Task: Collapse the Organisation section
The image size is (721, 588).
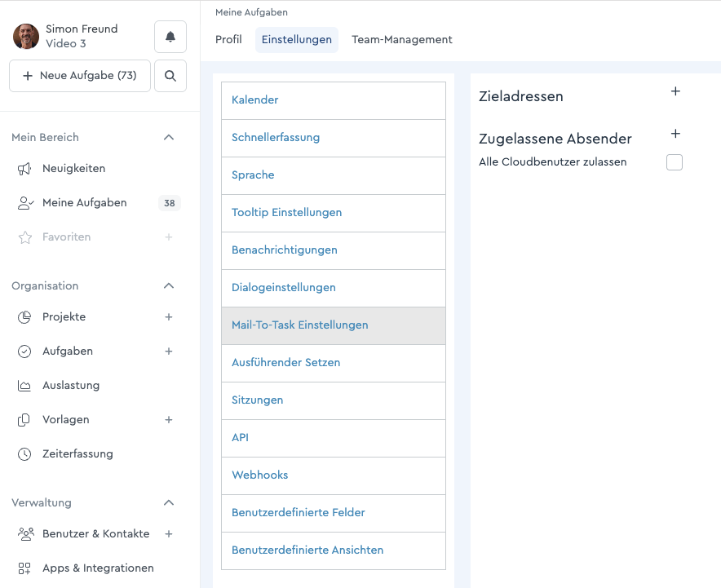Action: point(169,286)
